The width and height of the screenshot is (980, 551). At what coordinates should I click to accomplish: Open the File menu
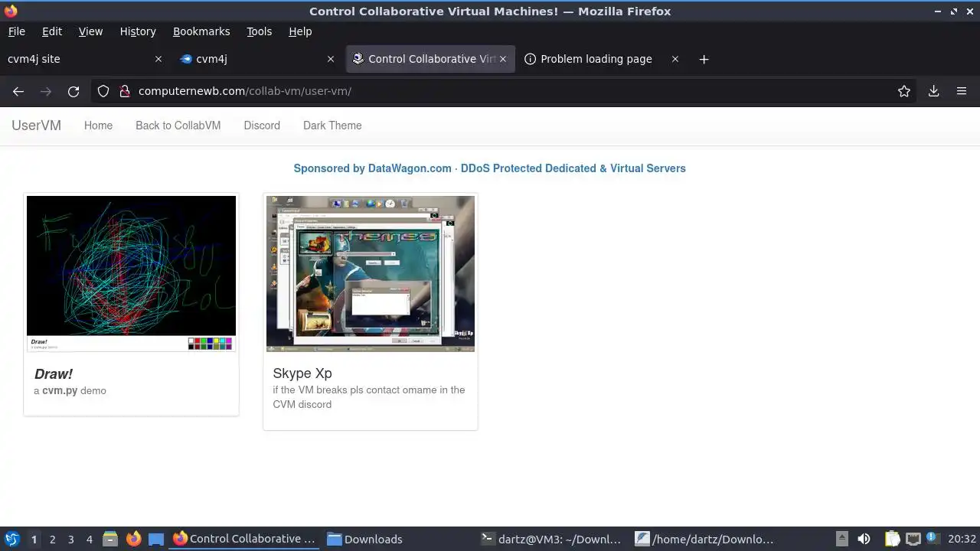(16, 31)
